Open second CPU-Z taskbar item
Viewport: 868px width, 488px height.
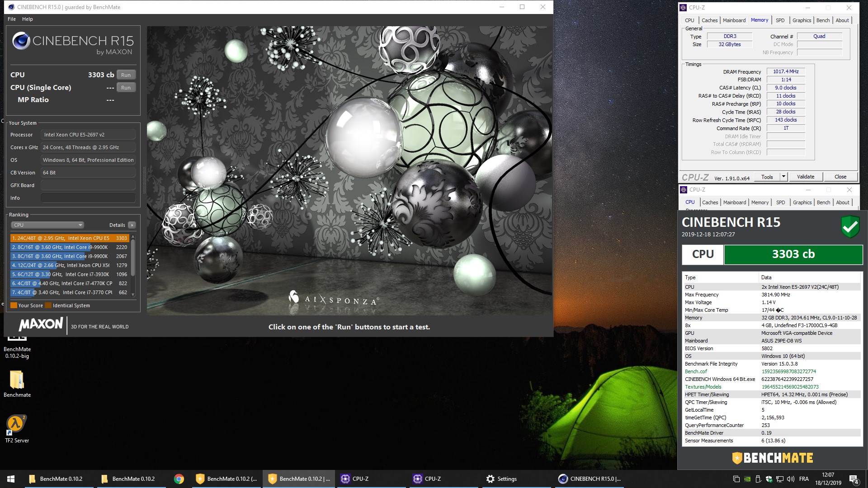click(443, 479)
